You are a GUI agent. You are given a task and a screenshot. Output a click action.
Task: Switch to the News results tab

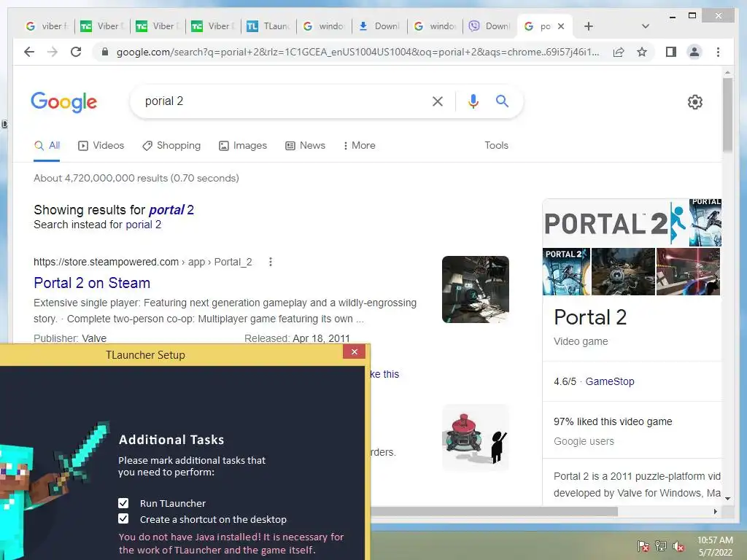click(305, 146)
